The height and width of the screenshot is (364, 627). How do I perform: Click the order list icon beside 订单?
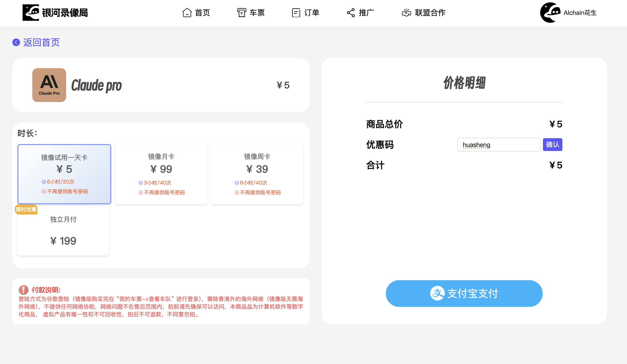coord(296,12)
